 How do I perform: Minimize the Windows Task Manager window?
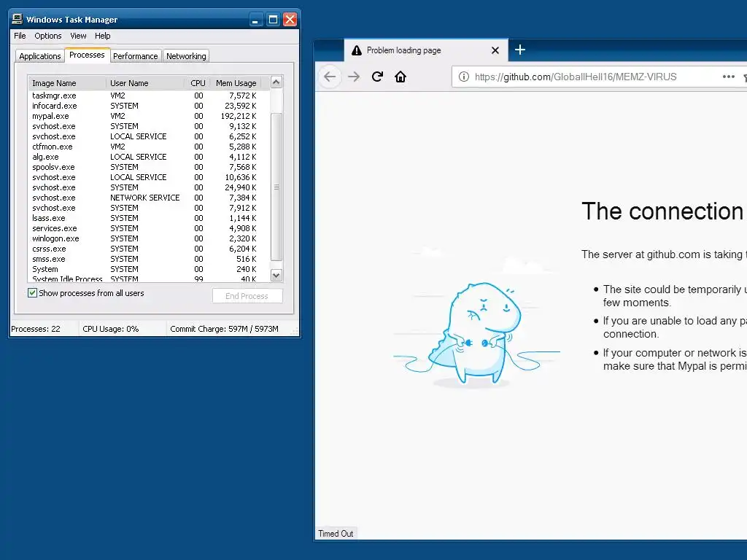(x=256, y=20)
